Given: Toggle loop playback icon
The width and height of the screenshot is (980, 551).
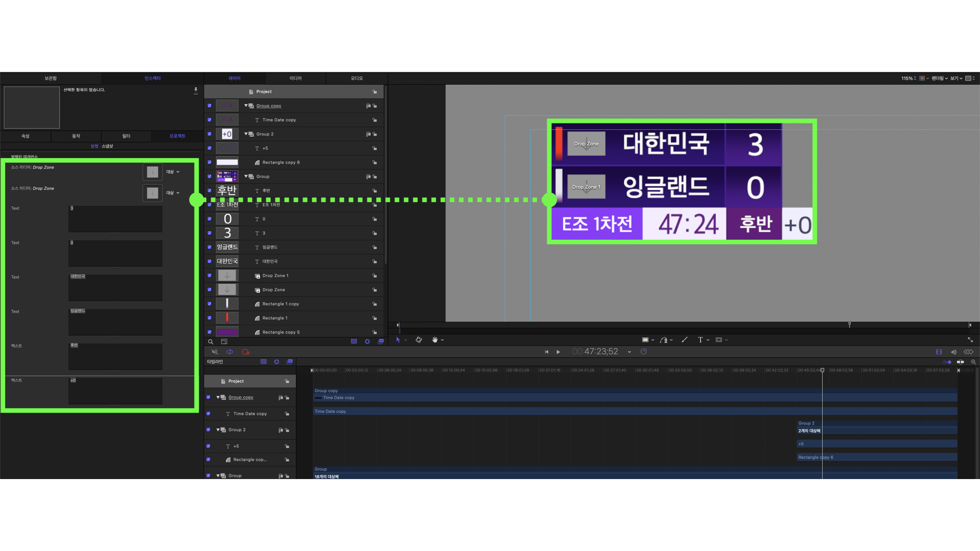Looking at the screenshot, I should pyautogui.click(x=230, y=352).
